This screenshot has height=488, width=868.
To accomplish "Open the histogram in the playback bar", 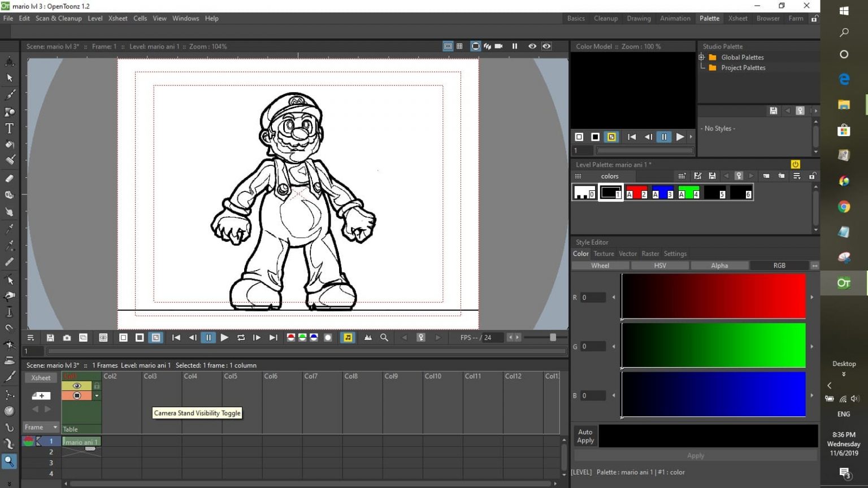I will (368, 337).
